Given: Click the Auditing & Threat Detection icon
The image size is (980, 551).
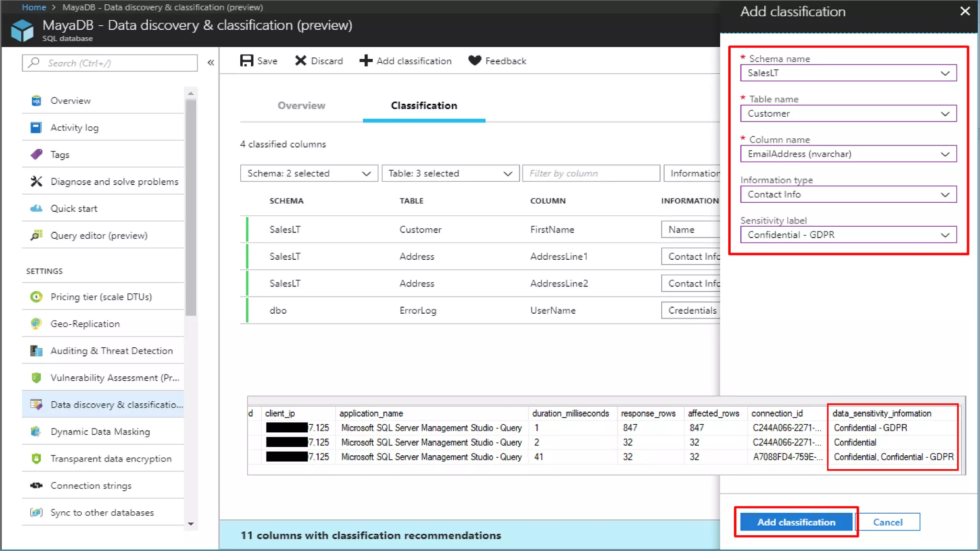Looking at the screenshot, I should tap(36, 351).
